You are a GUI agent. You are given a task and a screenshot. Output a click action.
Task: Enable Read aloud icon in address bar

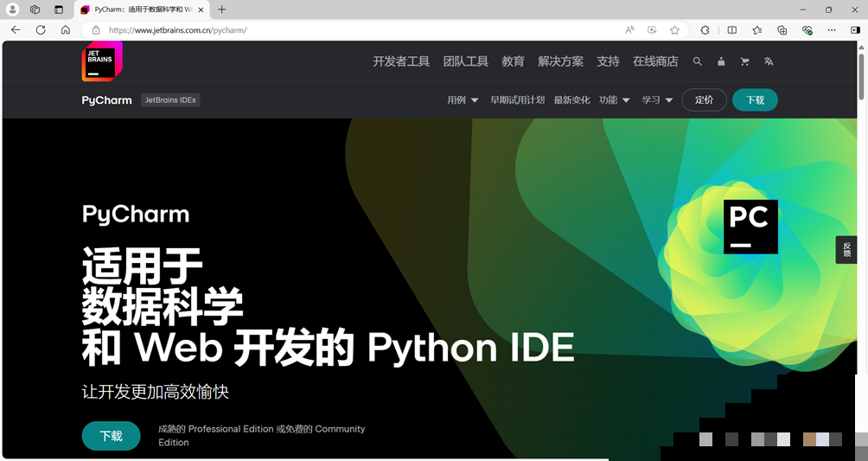(x=629, y=30)
